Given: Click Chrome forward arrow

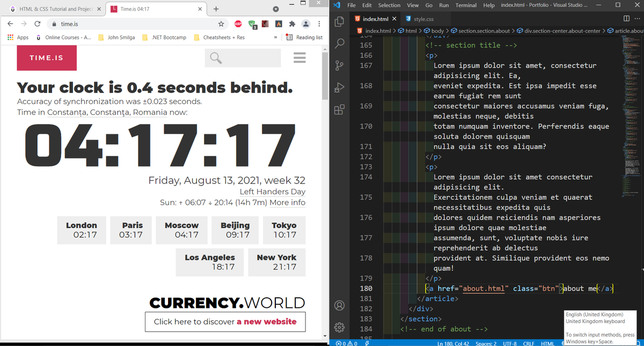Looking at the screenshot, I should point(24,24).
